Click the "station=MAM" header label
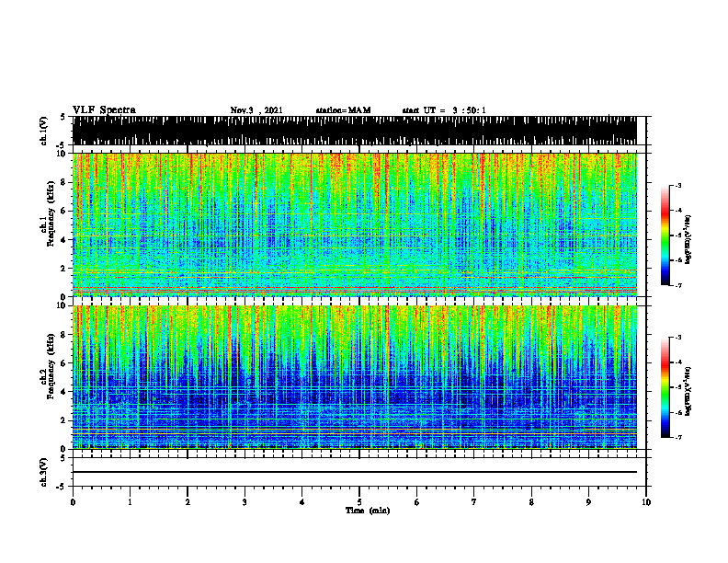This screenshot has height=563, width=728. click(343, 110)
